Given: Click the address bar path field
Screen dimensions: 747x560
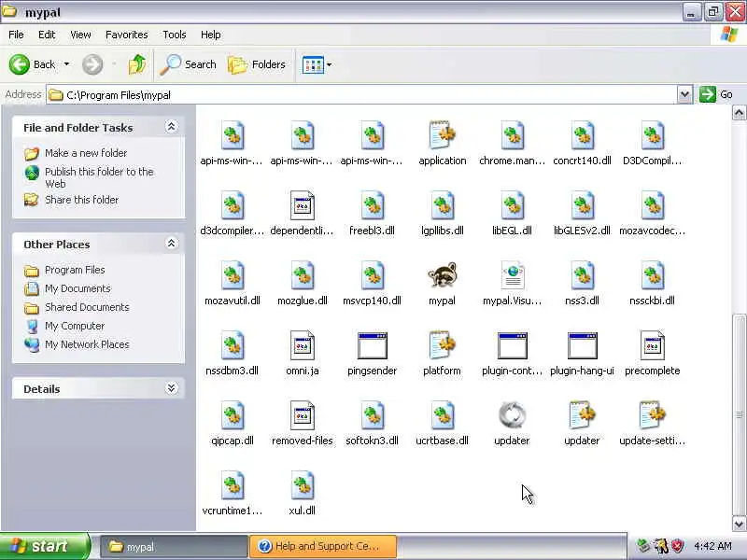Looking at the screenshot, I should point(362,95).
